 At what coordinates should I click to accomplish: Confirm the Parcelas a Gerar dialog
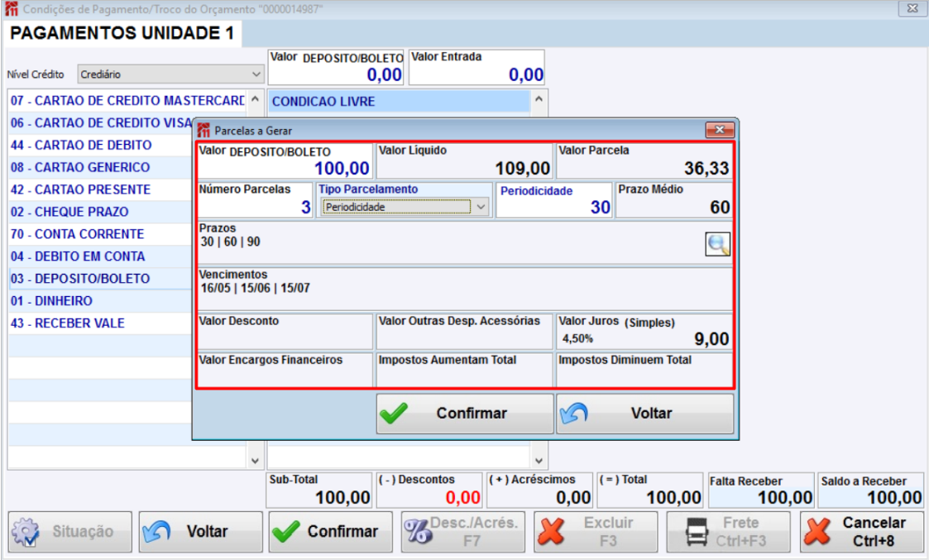coord(465,414)
